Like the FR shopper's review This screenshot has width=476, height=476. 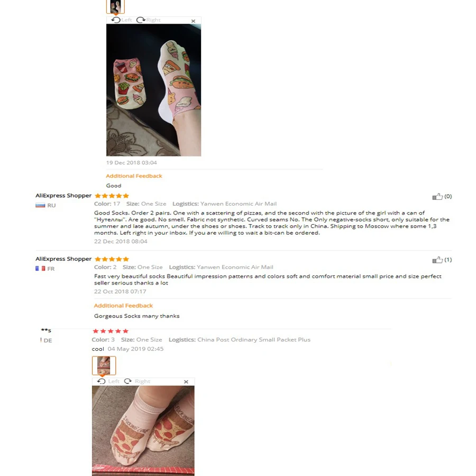[437, 260]
